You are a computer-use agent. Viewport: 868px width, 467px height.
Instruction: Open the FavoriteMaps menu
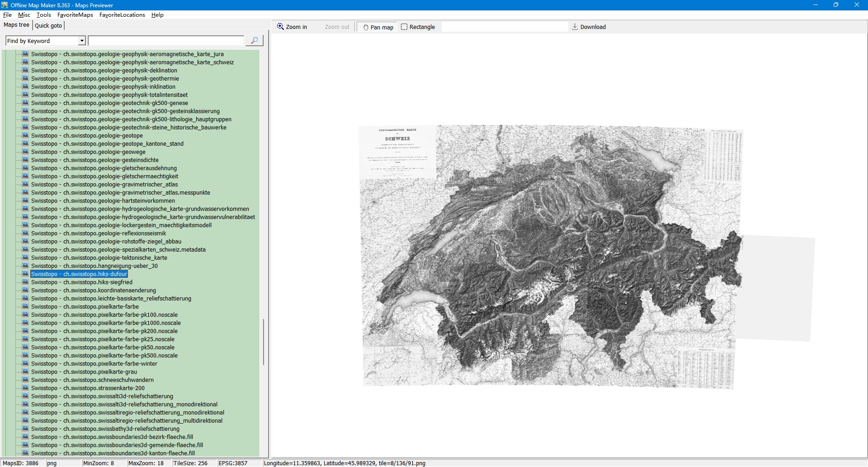pos(75,15)
